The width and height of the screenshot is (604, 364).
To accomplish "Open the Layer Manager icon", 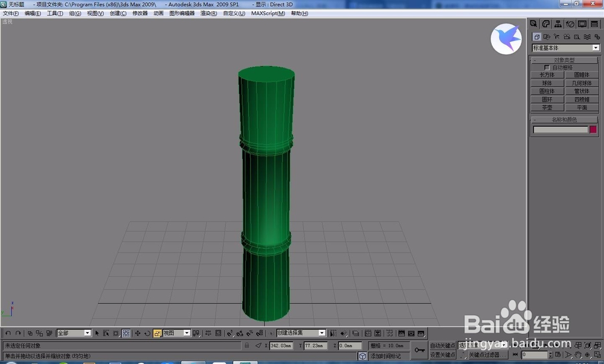I will 356,333.
